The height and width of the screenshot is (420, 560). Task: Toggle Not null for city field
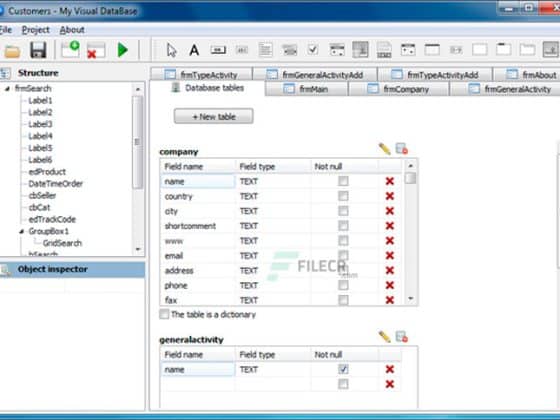pyautogui.click(x=343, y=211)
